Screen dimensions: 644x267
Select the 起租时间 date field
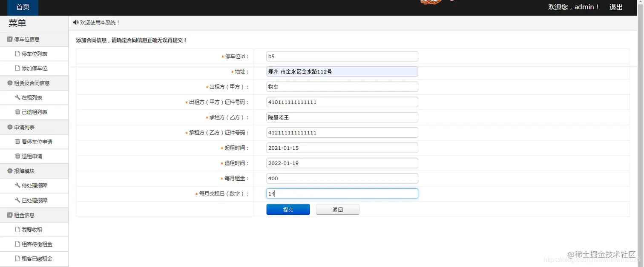pyautogui.click(x=342, y=148)
